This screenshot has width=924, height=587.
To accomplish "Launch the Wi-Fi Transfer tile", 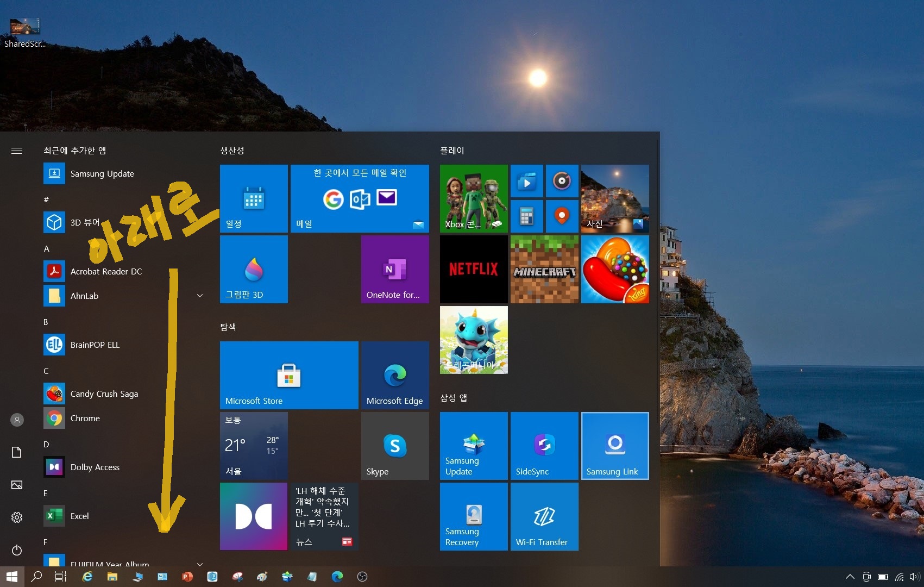I will click(x=544, y=516).
